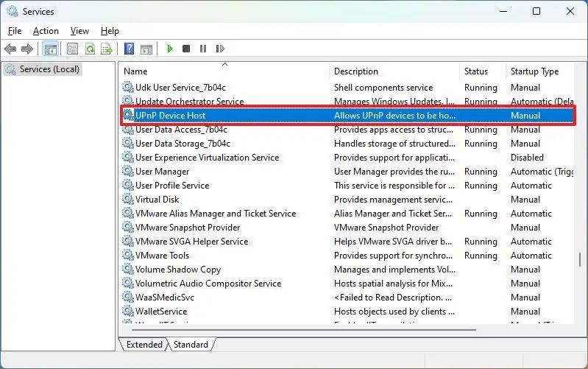Select Volumetric Audio Compositor Service
Viewport: 588px width, 369px height.
point(208,283)
